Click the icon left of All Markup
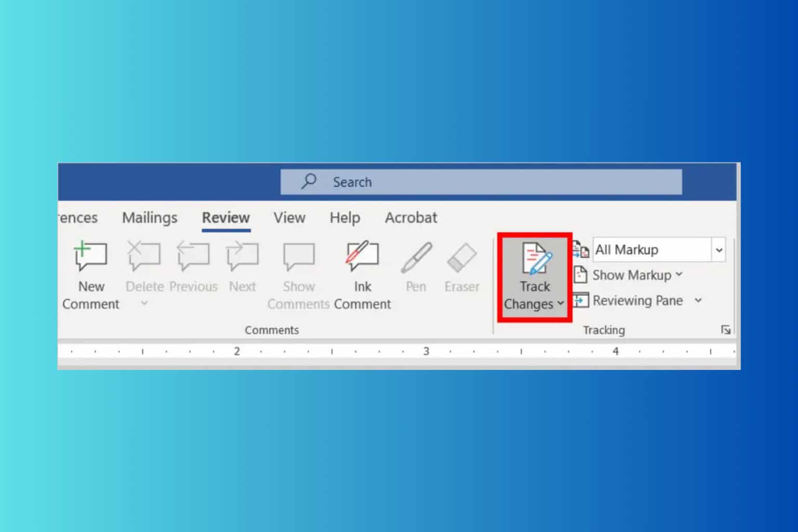Image resolution: width=798 pixels, height=532 pixels. coord(580,250)
